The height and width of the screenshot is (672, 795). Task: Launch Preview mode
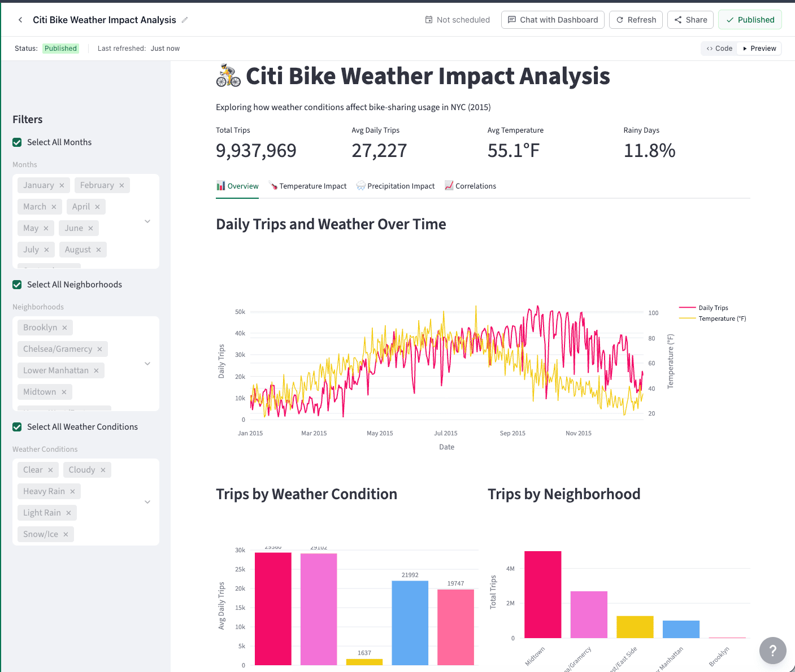coord(759,49)
